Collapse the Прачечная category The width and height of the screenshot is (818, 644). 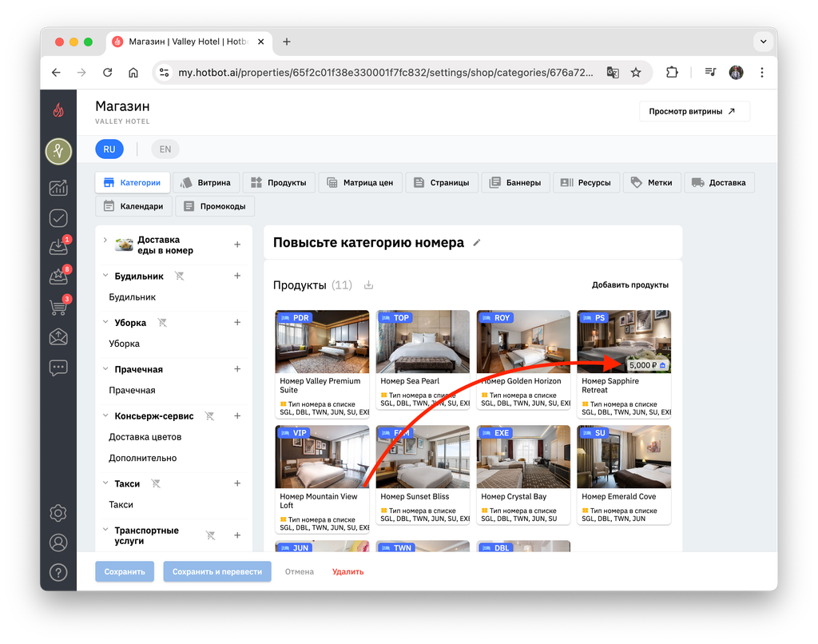tap(105, 368)
